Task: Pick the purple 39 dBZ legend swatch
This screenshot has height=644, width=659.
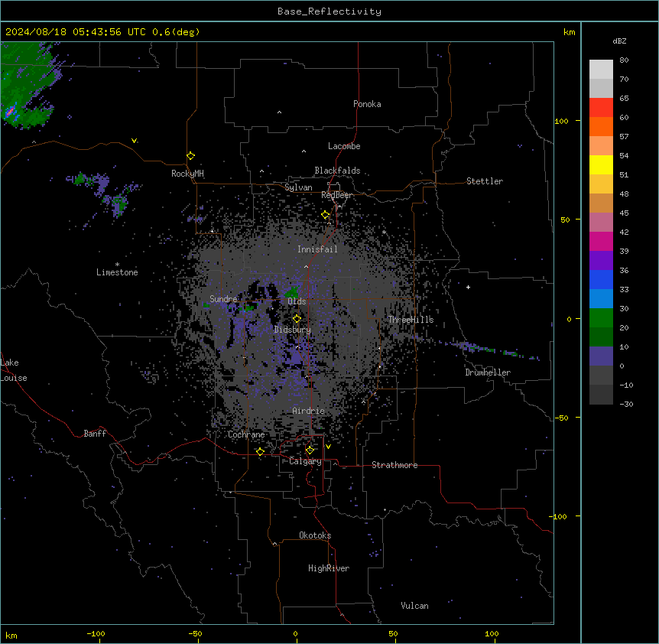Action: click(x=601, y=261)
